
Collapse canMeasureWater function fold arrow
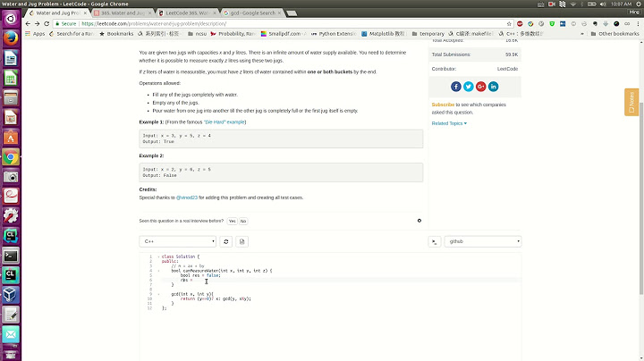click(158, 271)
